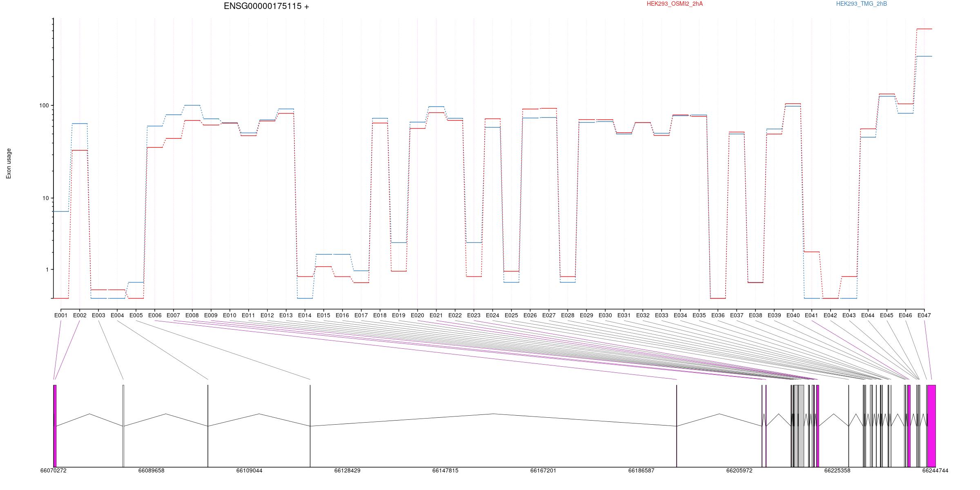The height and width of the screenshot is (490, 980).
Task: Click exon label E015
Action: pos(324,315)
